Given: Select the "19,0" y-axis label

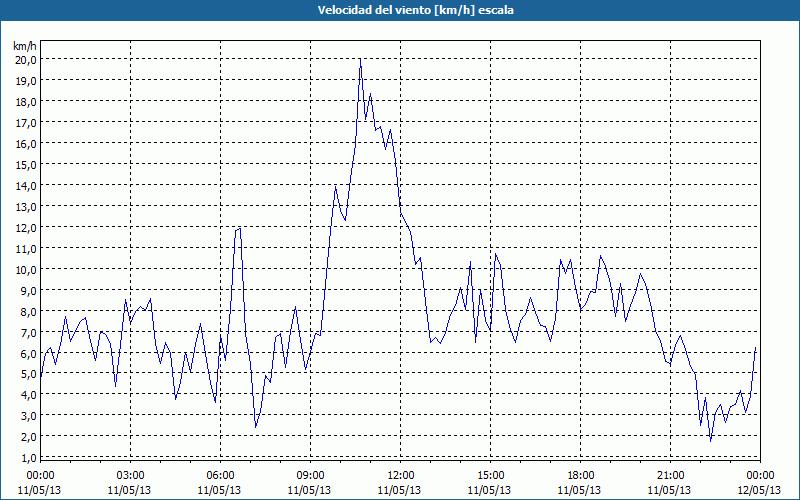Looking at the screenshot, I should (x=26, y=81).
